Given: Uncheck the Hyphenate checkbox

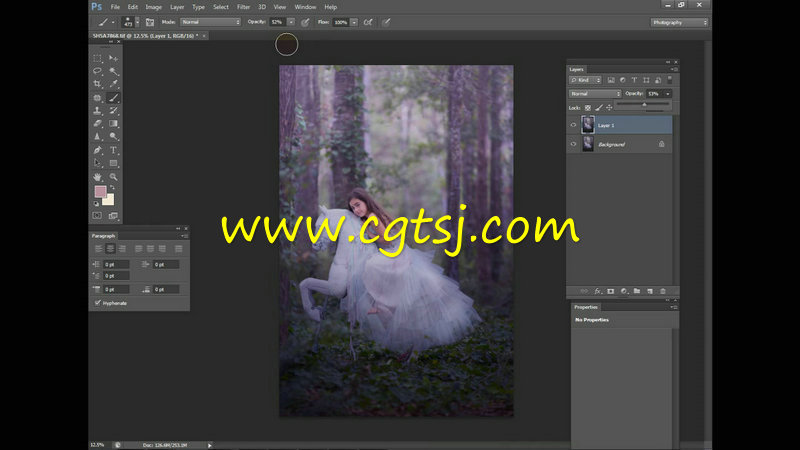Looking at the screenshot, I should tap(97, 303).
